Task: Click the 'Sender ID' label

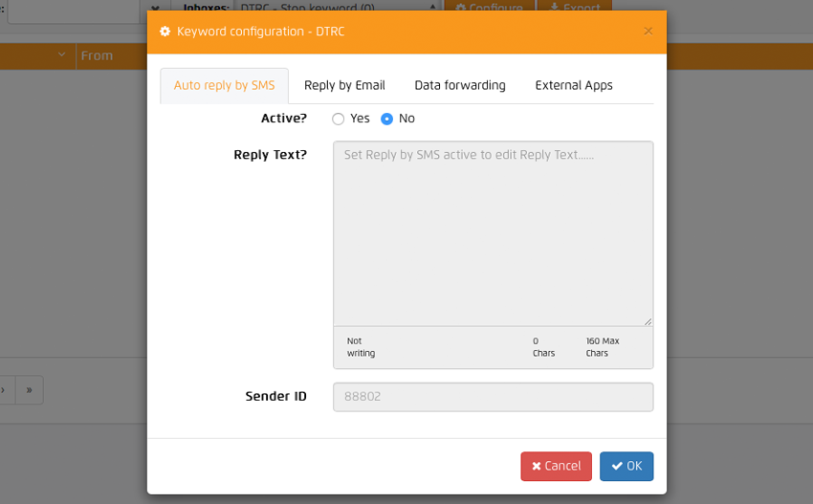Action: pyautogui.click(x=275, y=396)
